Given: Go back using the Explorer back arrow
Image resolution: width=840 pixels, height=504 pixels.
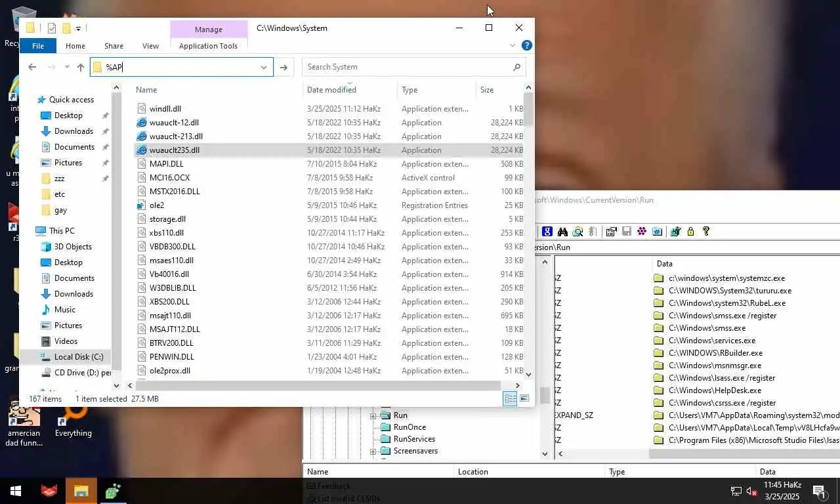Looking at the screenshot, I should click(32, 67).
